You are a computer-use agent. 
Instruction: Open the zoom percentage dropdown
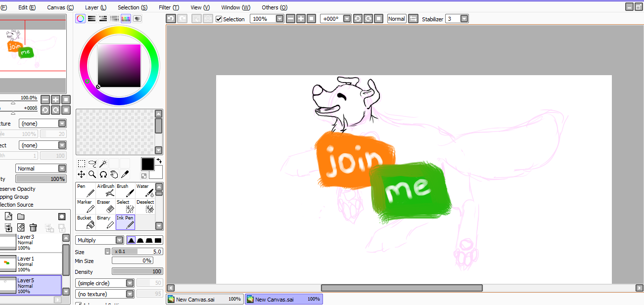point(279,19)
